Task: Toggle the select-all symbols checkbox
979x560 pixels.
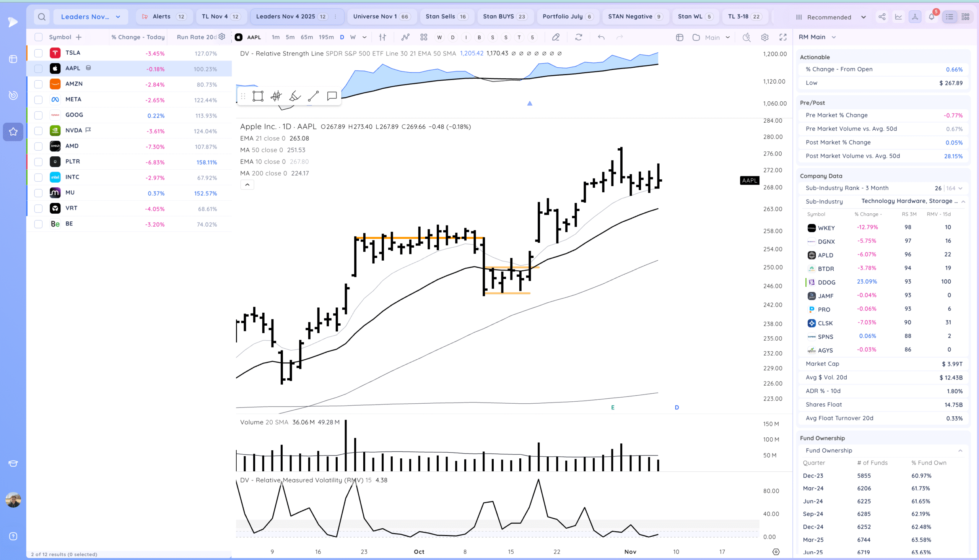Action: pyautogui.click(x=39, y=37)
